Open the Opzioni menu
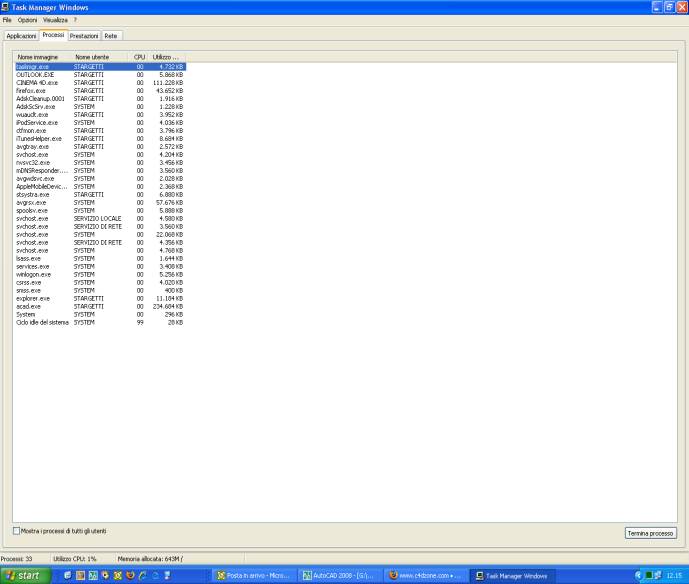Image resolution: width=689 pixels, height=584 pixels. 27,20
